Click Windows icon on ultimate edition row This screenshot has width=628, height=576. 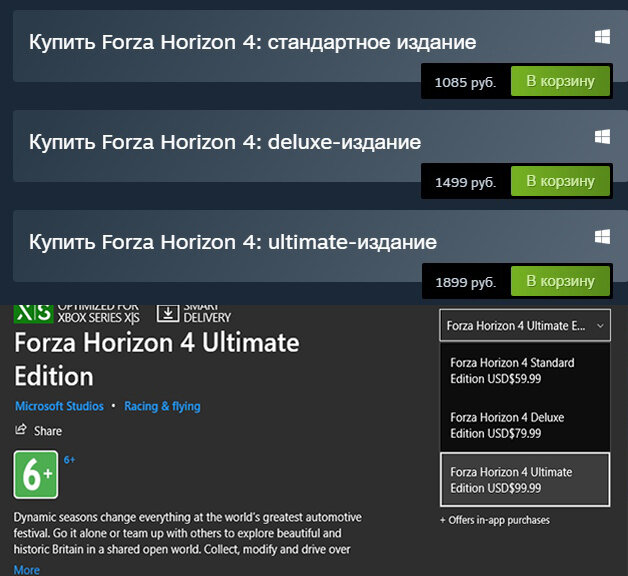tap(602, 237)
